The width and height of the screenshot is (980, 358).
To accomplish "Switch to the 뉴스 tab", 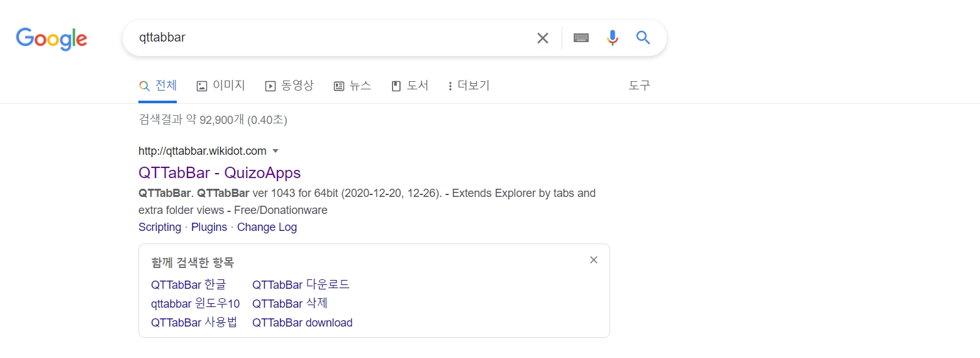I will (x=352, y=86).
